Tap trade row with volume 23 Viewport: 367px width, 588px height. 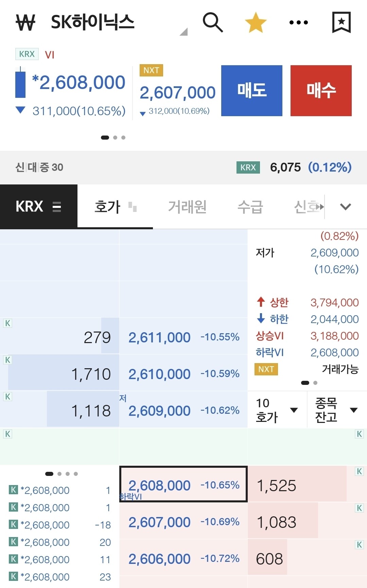click(x=60, y=577)
